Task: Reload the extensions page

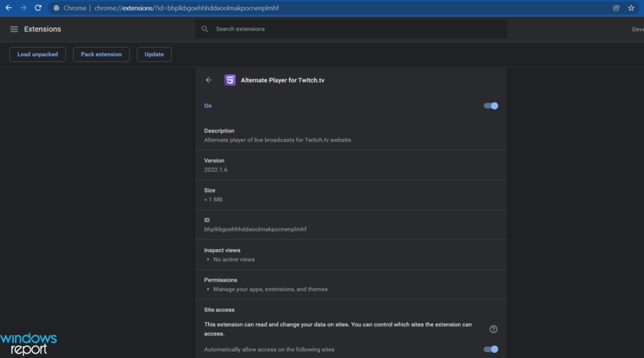Action: [38, 8]
